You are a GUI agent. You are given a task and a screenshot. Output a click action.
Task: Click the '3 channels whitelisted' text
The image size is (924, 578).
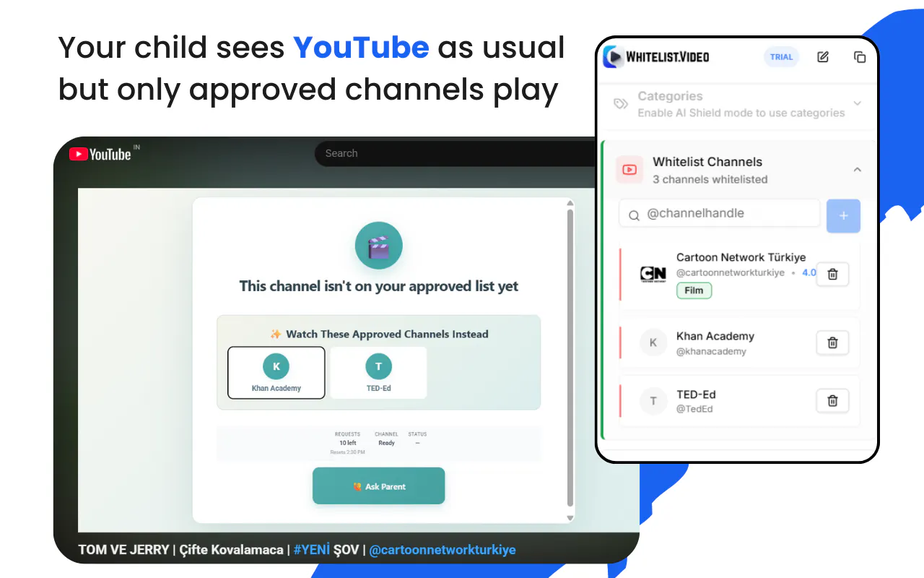tap(710, 179)
